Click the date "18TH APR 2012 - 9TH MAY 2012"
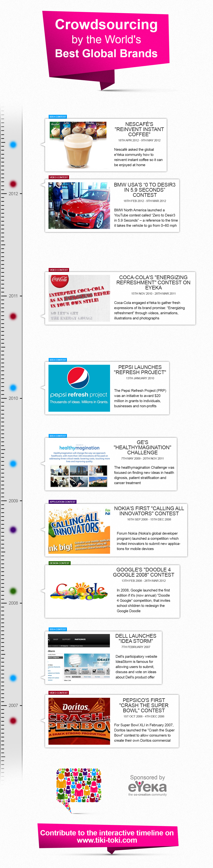The image size is (213, 868). point(139,140)
